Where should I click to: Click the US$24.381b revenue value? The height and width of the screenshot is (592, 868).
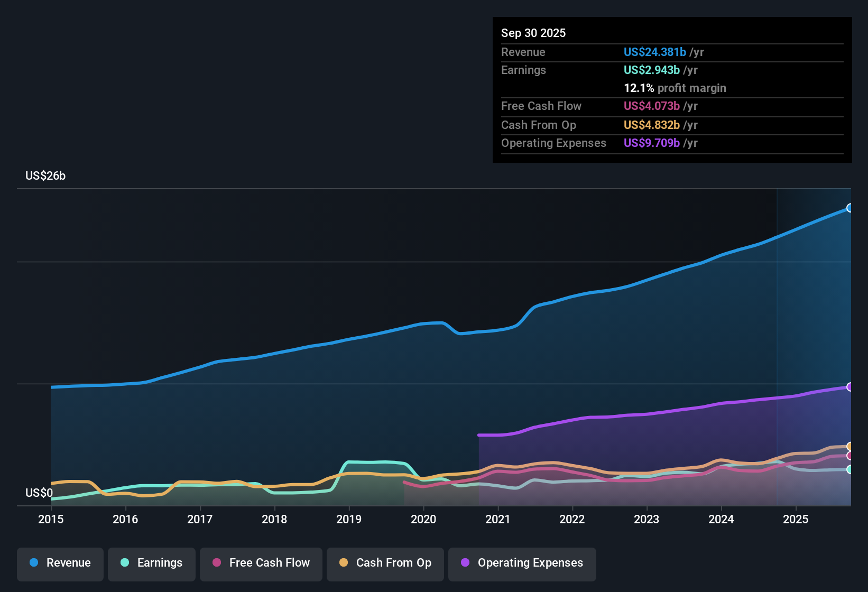point(654,52)
